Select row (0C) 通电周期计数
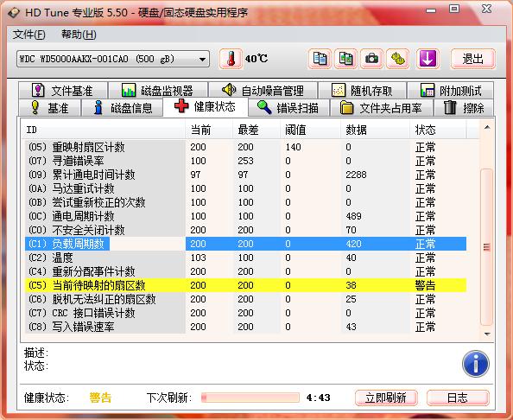The width and height of the screenshot is (513, 420). (x=245, y=216)
